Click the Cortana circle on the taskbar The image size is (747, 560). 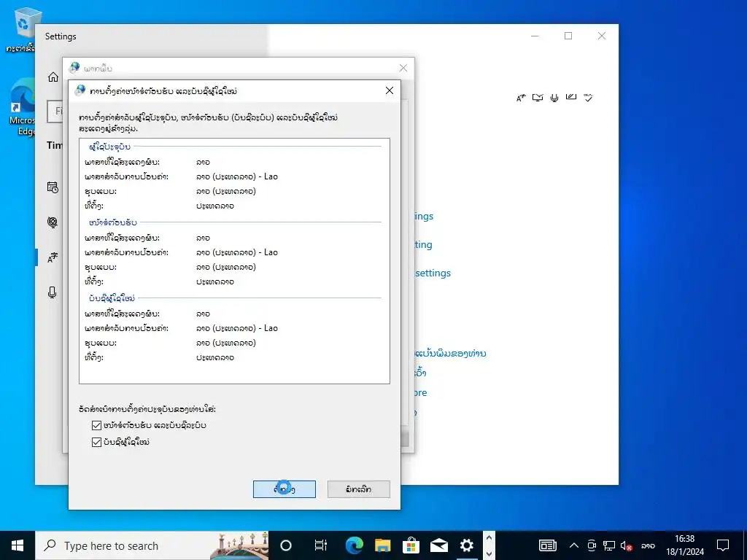(286, 545)
